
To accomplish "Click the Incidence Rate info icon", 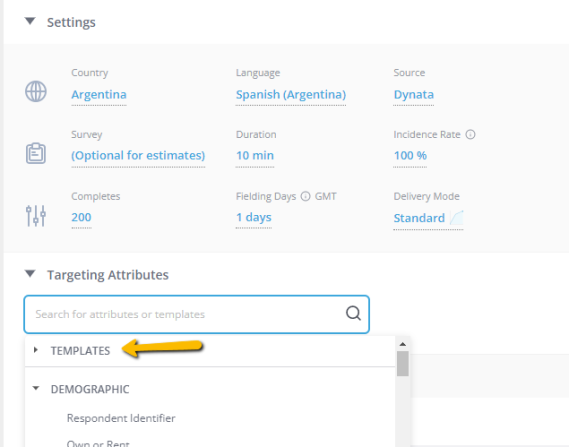I will (x=470, y=135).
